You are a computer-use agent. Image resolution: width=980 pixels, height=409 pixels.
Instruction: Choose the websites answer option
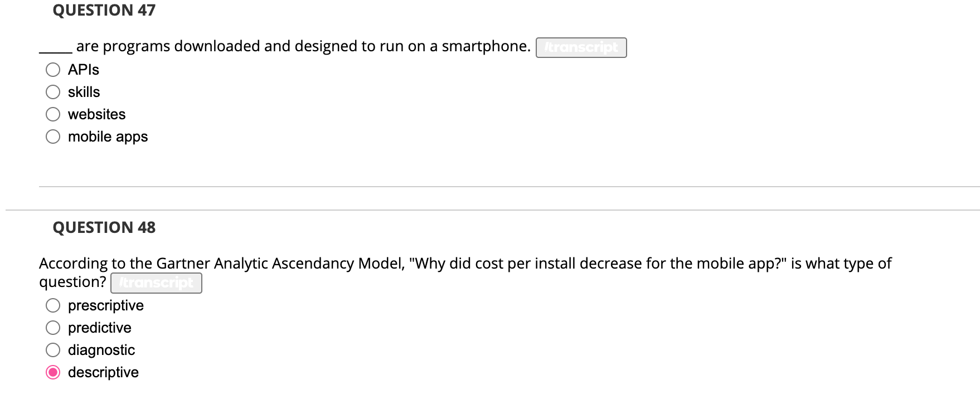click(53, 114)
